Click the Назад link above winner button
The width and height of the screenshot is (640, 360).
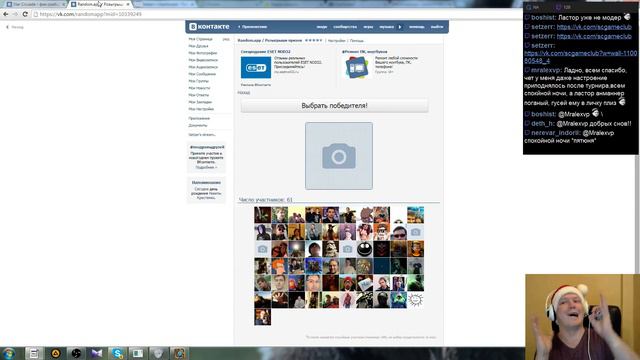(244, 93)
